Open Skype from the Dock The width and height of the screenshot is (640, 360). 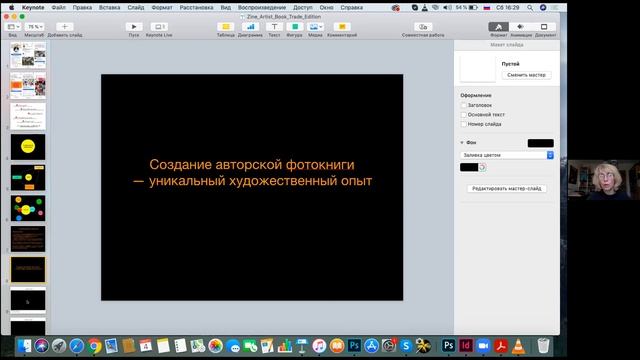(x=406, y=346)
